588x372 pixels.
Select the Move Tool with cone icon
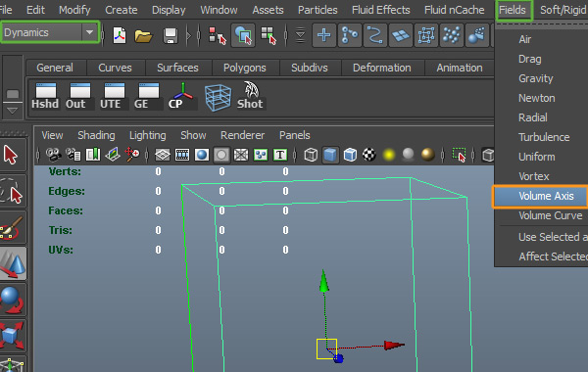[12, 263]
